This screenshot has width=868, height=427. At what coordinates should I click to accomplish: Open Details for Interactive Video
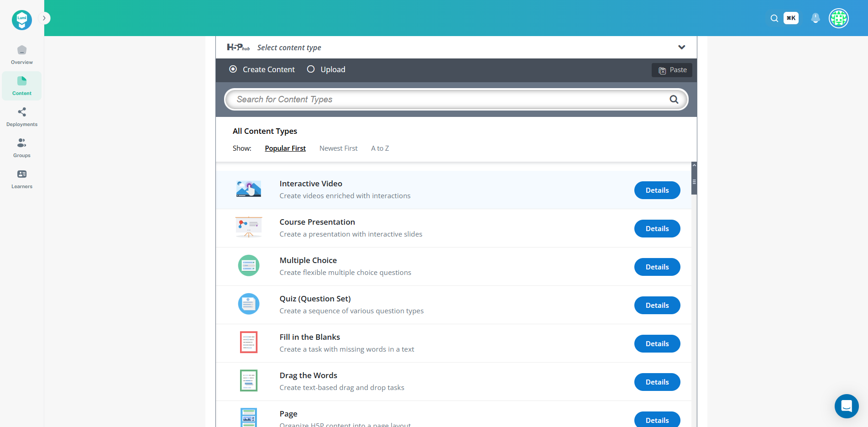[x=657, y=190]
